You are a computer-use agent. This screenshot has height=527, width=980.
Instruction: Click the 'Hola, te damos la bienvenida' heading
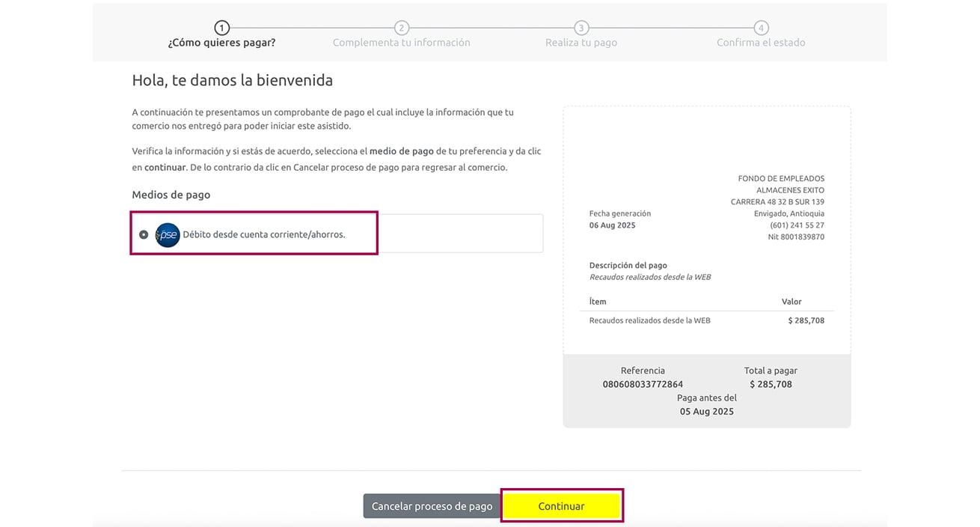tap(233, 80)
